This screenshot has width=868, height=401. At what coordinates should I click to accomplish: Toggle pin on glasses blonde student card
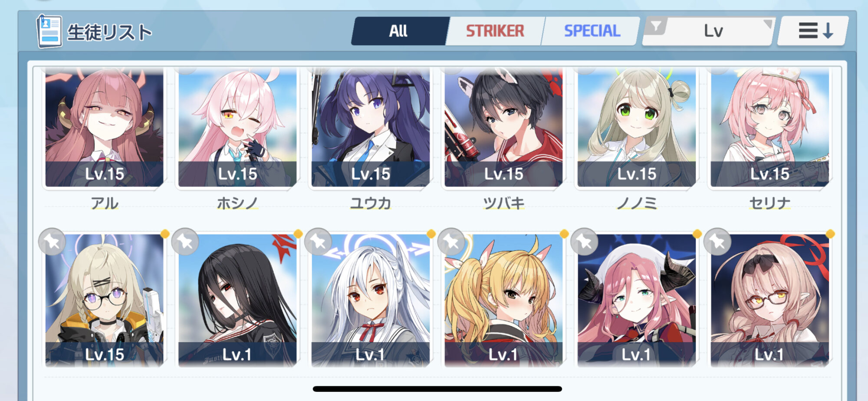point(52,241)
